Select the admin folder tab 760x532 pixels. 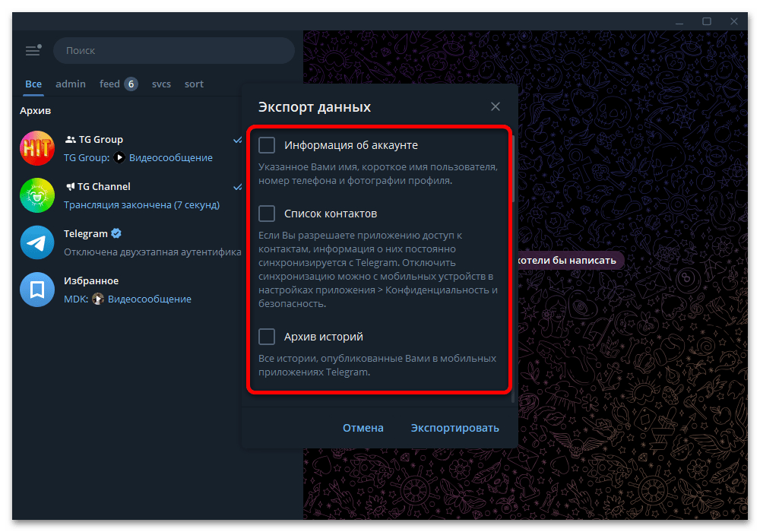point(71,84)
